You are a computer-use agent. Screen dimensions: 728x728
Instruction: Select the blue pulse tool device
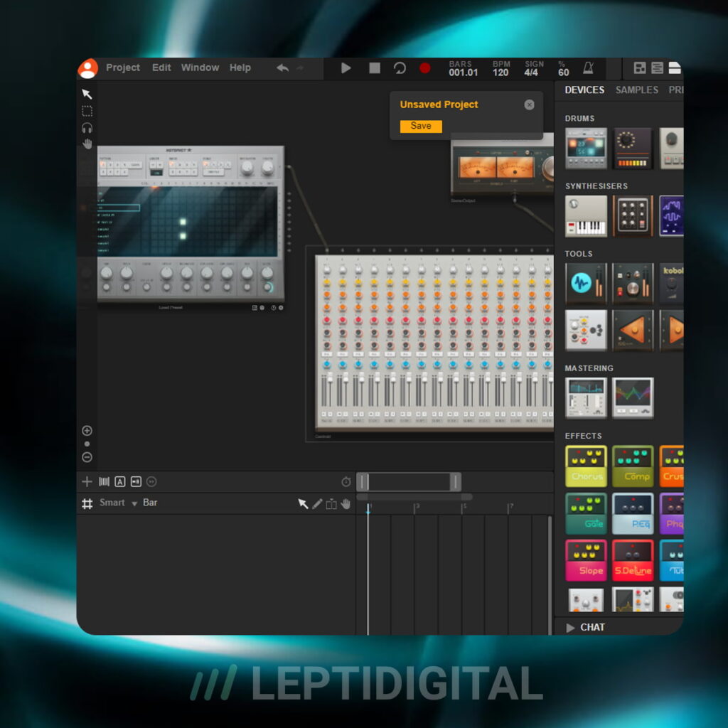click(586, 284)
